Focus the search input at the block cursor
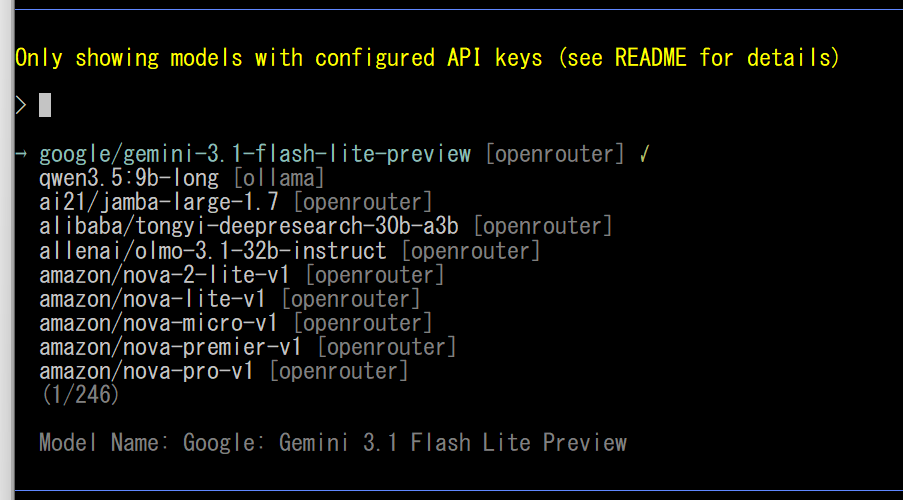Image resolution: width=903 pixels, height=500 pixels. pyautogui.click(x=44, y=105)
